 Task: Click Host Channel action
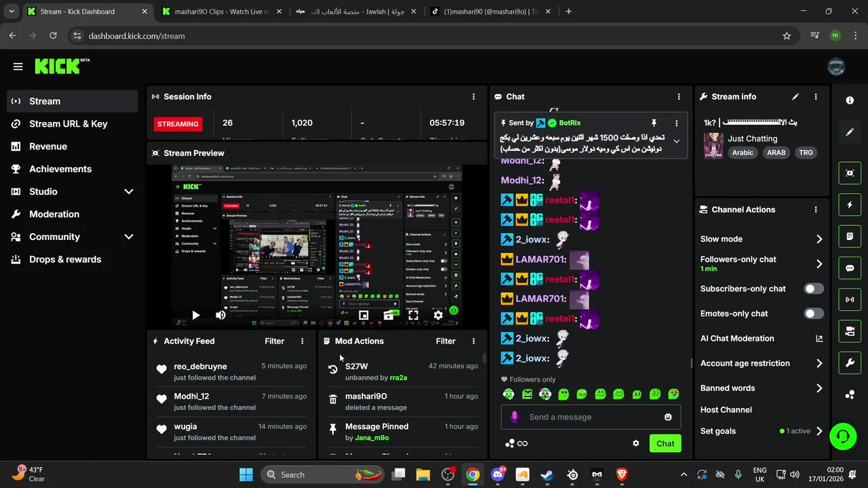pyautogui.click(x=726, y=410)
